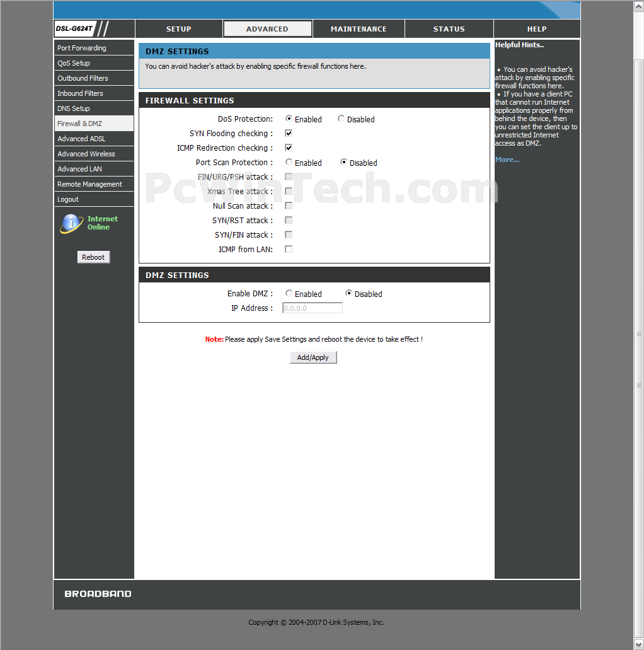Open the STATUS tab
644x650 pixels.
point(449,29)
